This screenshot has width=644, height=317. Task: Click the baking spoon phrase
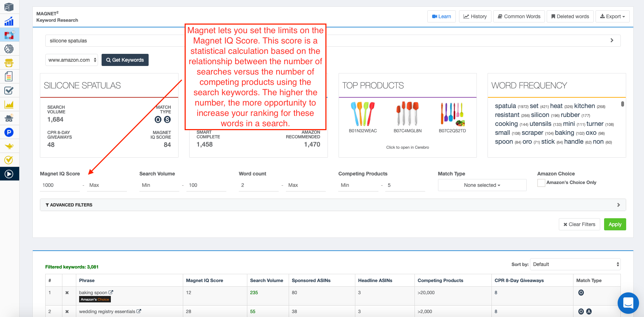tap(93, 293)
